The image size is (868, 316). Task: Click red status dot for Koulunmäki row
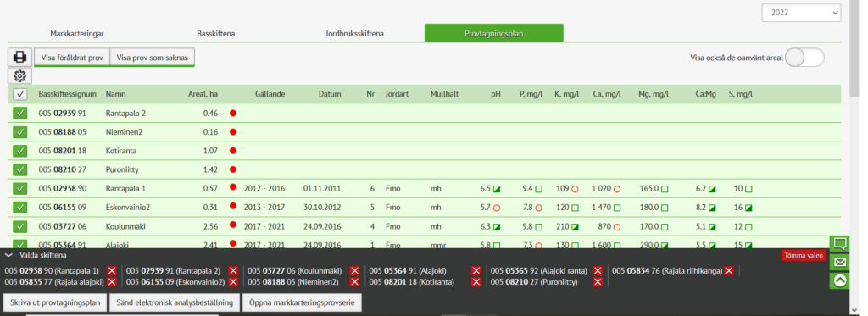coord(233,225)
